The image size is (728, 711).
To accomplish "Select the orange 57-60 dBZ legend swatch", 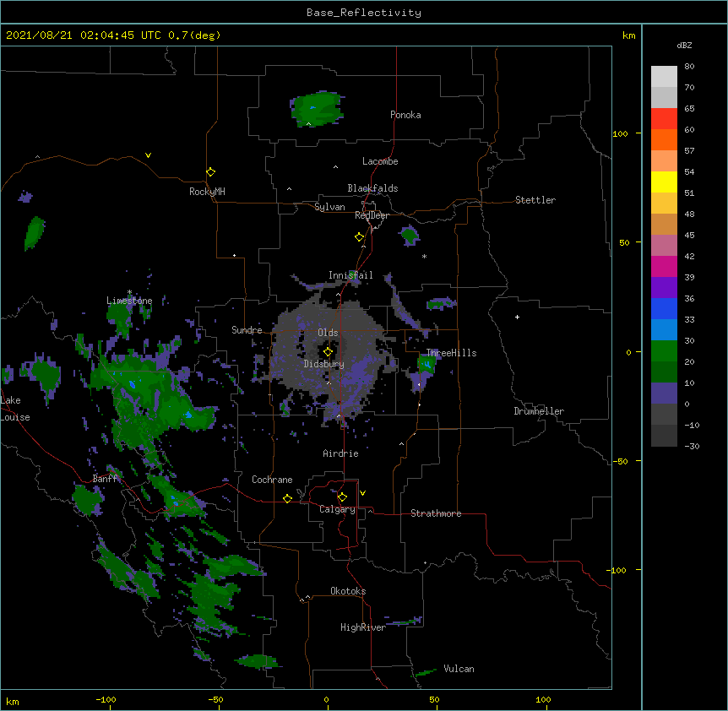I will 664,139.
